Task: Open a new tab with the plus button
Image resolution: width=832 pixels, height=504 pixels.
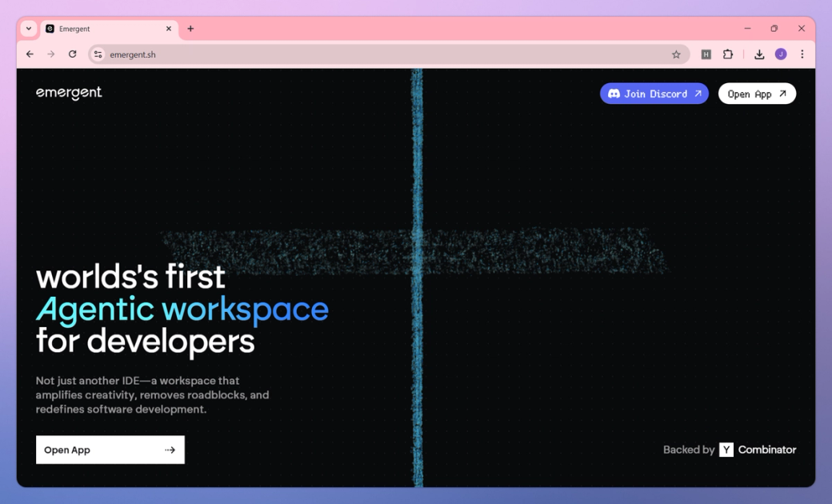Action: coord(190,28)
